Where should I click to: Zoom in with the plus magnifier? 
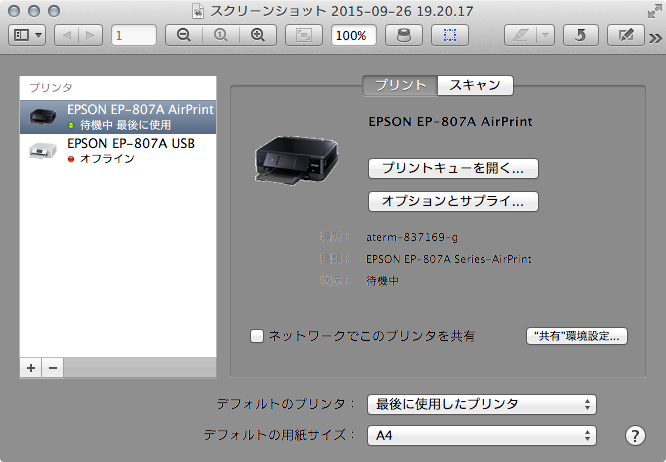point(258,35)
